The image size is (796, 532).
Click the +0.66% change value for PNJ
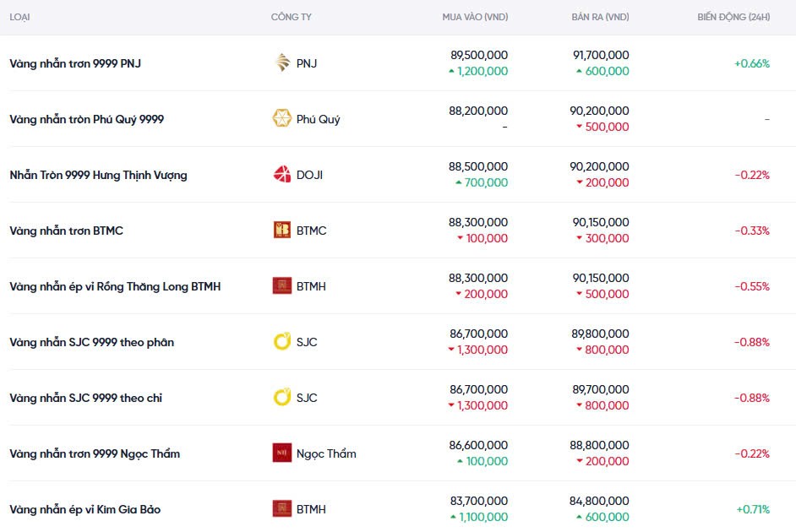pos(751,63)
